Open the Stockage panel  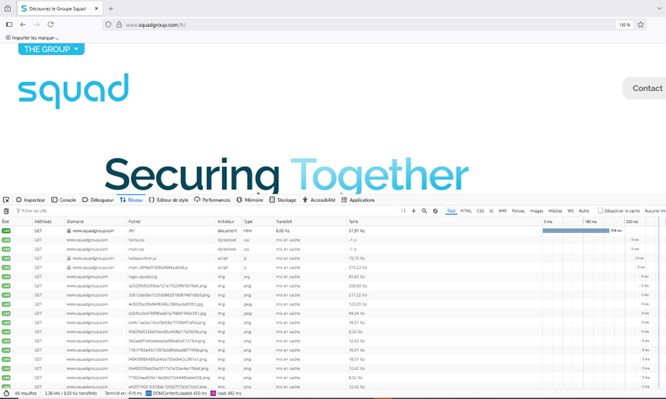click(282, 200)
